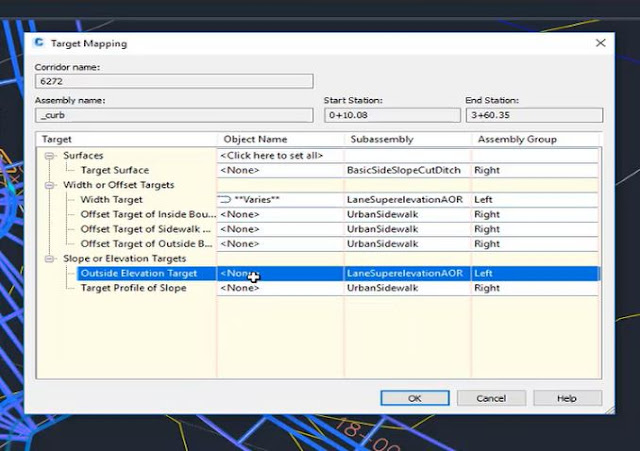Click '<Click here to set all>' cell
640x451 pixels.
click(x=280, y=156)
